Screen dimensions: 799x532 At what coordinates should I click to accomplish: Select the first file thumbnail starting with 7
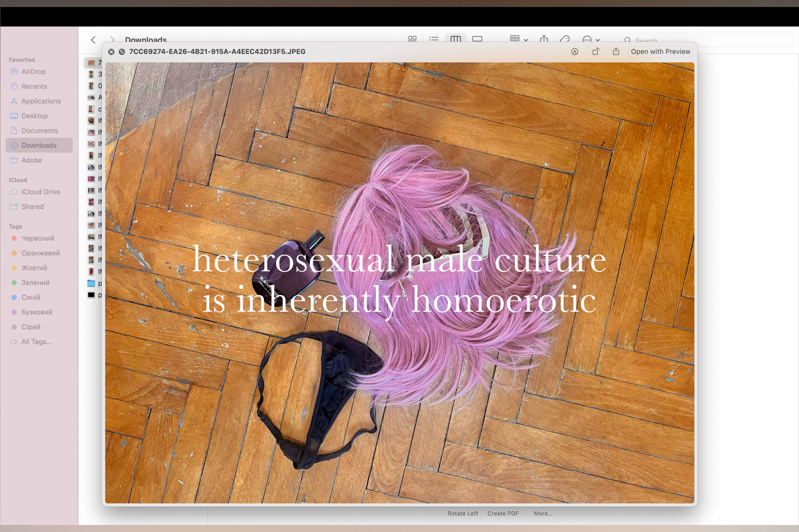coord(91,63)
